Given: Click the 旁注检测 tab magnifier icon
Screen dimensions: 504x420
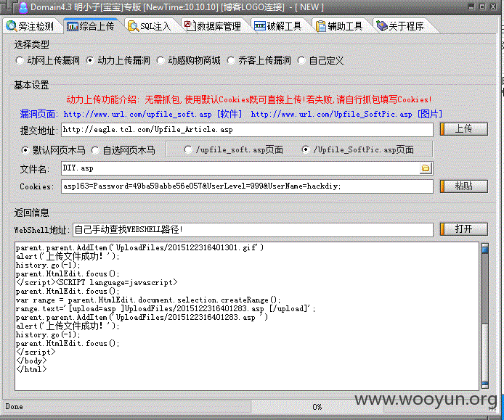Looking at the screenshot, I should [11, 26].
